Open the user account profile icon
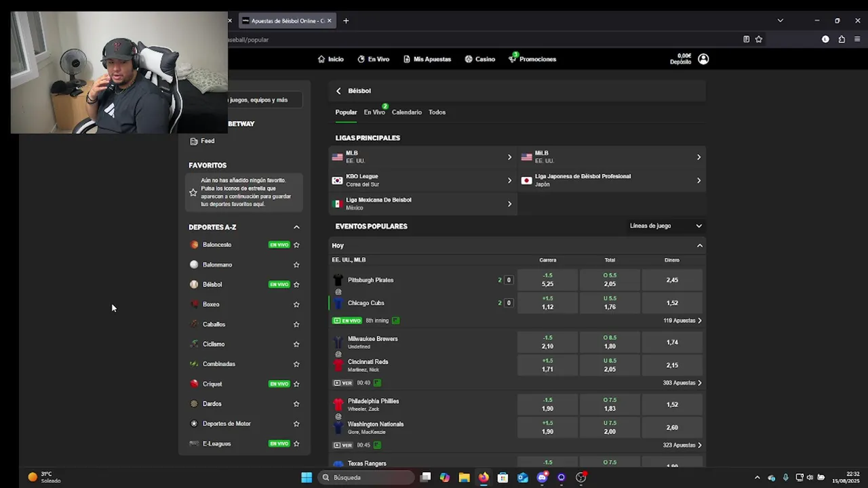The image size is (868, 488). coord(703,59)
